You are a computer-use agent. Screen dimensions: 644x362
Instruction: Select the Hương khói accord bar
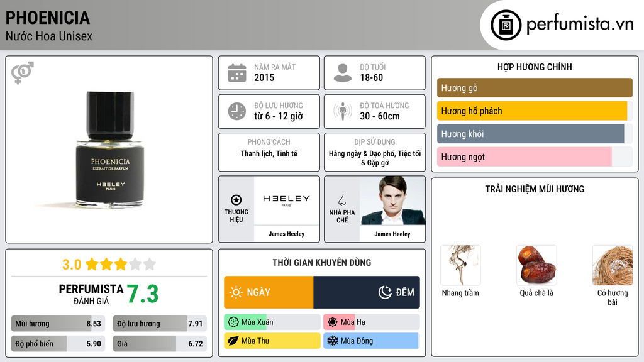coord(535,134)
